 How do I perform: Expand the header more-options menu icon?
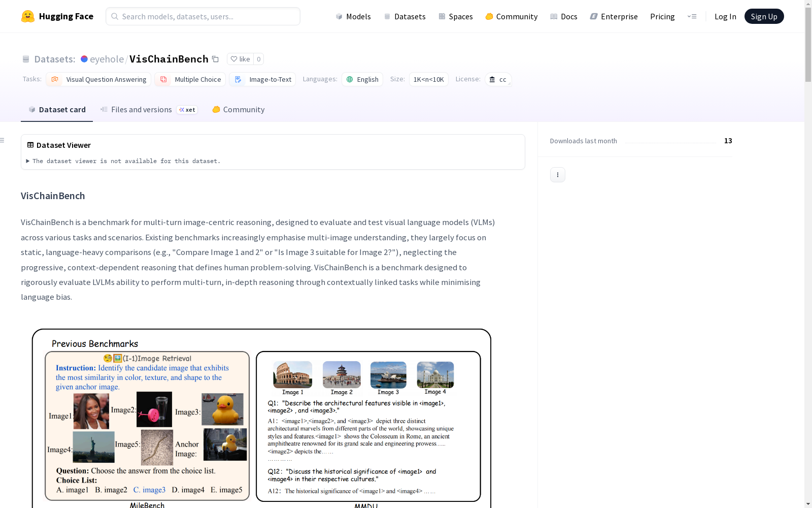point(692,16)
